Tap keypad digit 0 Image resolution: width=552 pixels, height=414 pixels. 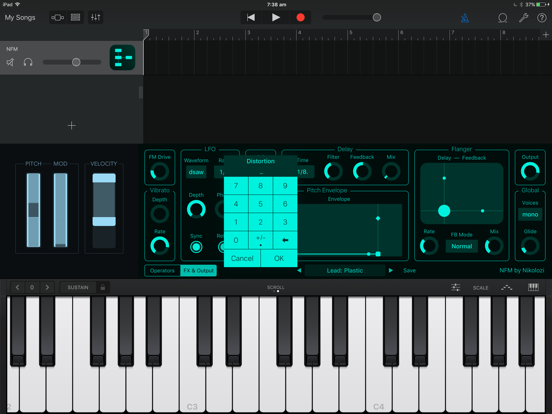[236, 240]
